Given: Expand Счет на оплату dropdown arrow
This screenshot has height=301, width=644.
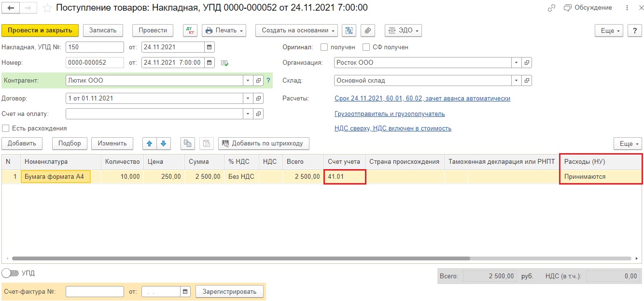Looking at the screenshot, I should [248, 114].
